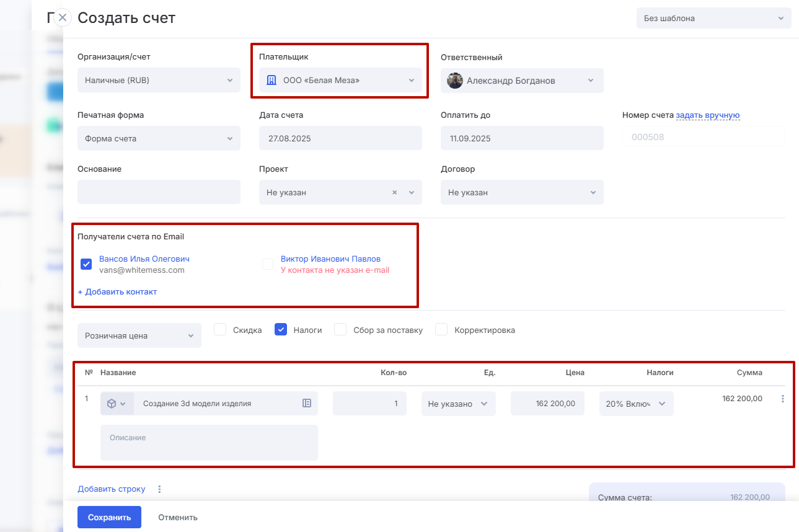
Task: Click + Добавить контакт link
Action: [x=117, y=292]
